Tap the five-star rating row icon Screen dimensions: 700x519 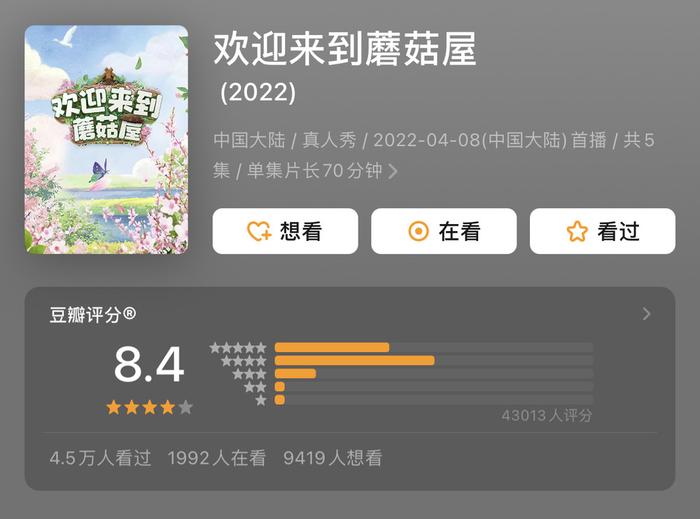point(238,348)
